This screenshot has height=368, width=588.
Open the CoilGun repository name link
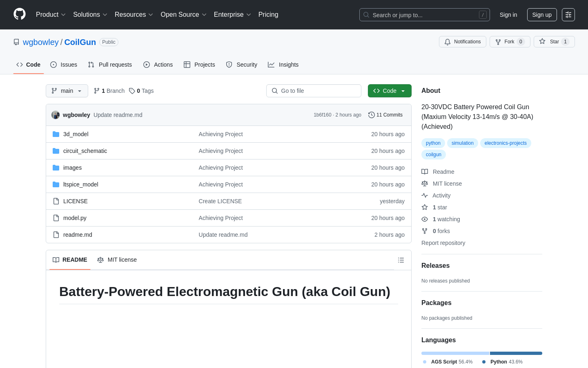pos(80,42)
